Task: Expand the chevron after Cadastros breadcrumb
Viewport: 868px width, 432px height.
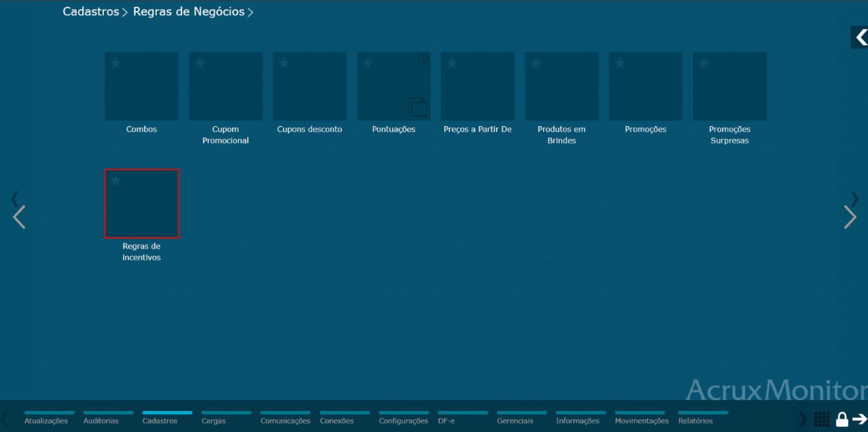Action: coord(125,12)
